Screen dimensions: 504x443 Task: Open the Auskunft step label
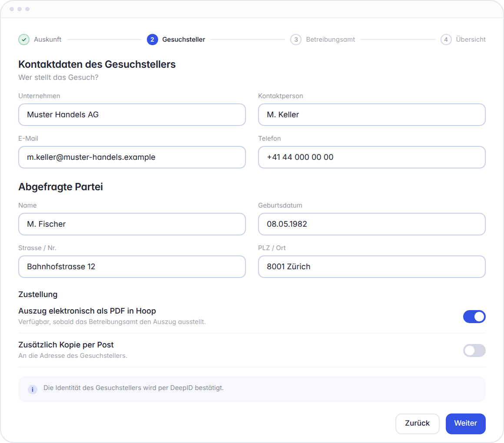click(x=47, y=40)
